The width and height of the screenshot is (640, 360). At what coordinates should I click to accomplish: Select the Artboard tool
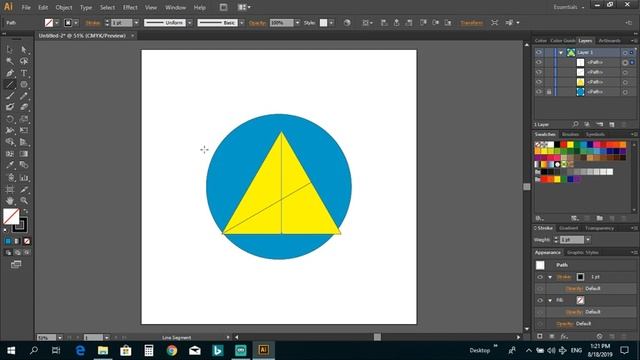pyautogui.click(x=10, y=190)
